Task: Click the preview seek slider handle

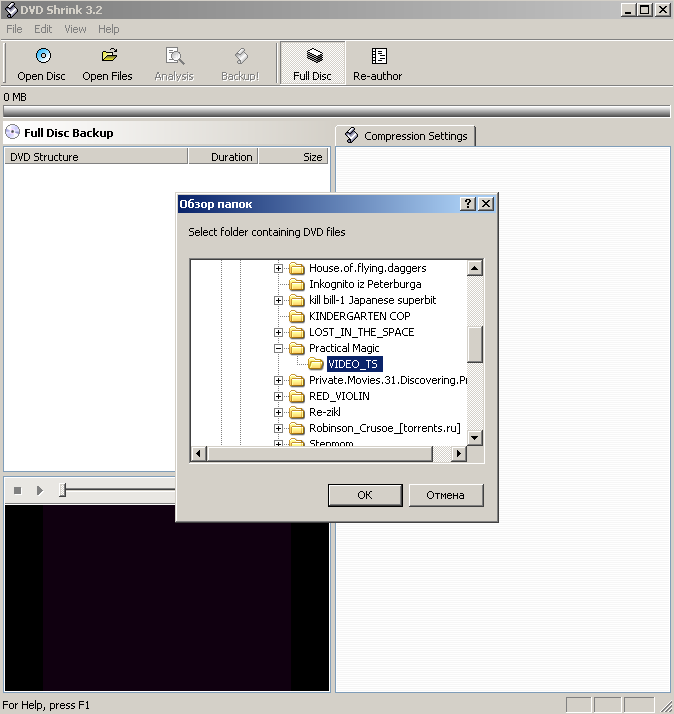Action: coord(62,490)
